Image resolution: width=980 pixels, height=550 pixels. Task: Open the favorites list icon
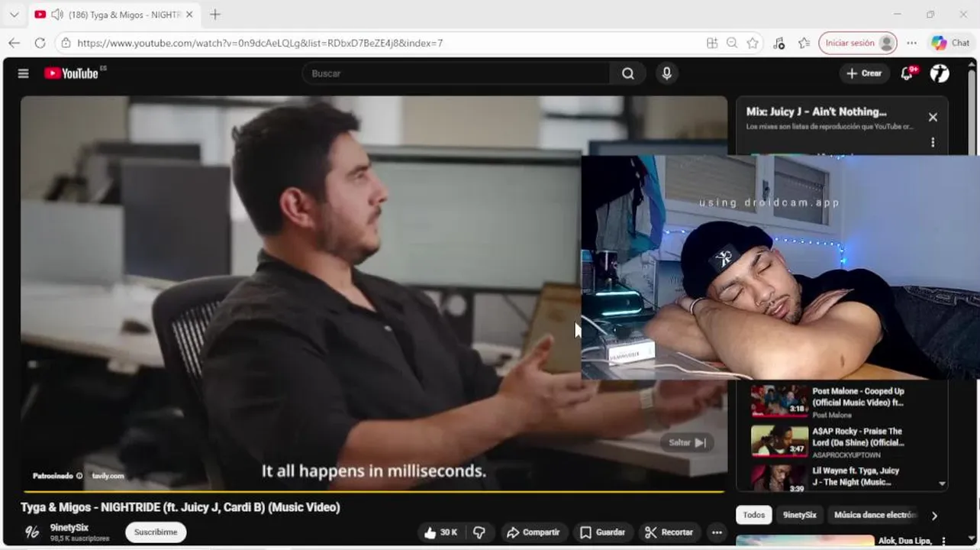click(804, 43)
